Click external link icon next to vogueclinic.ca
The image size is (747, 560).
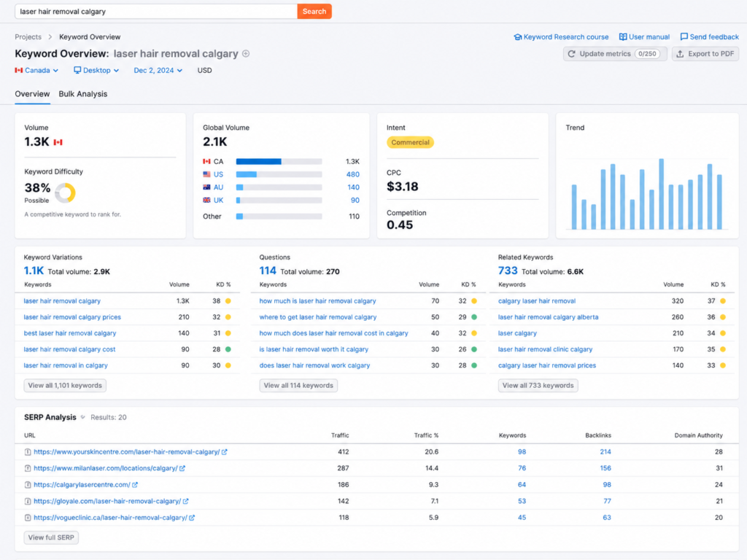click(x=192, y=518)
